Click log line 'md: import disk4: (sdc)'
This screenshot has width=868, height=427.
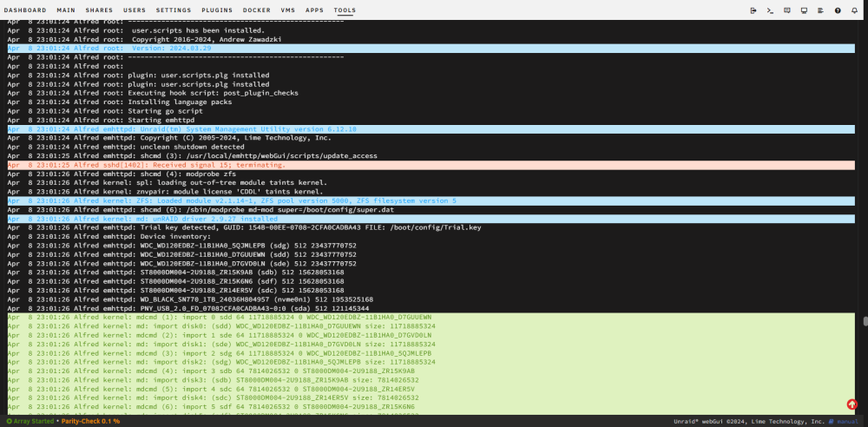pos(431,397)
